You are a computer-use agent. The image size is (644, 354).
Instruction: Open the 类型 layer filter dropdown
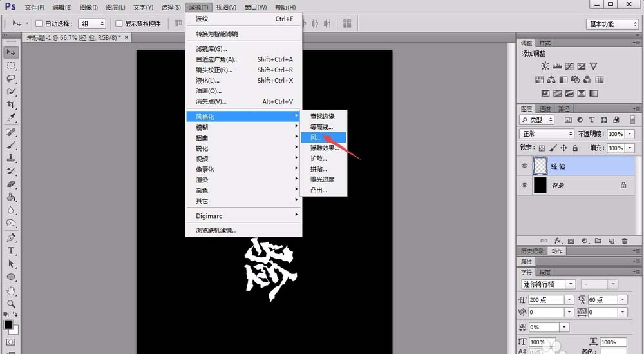pyautogui.click(x=537, y=120)
